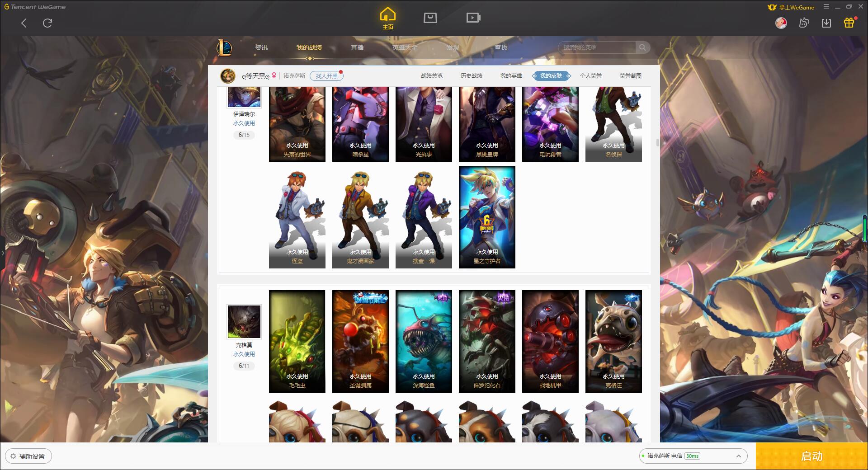Click the 辅助设置 button

(x=28, y=456)
